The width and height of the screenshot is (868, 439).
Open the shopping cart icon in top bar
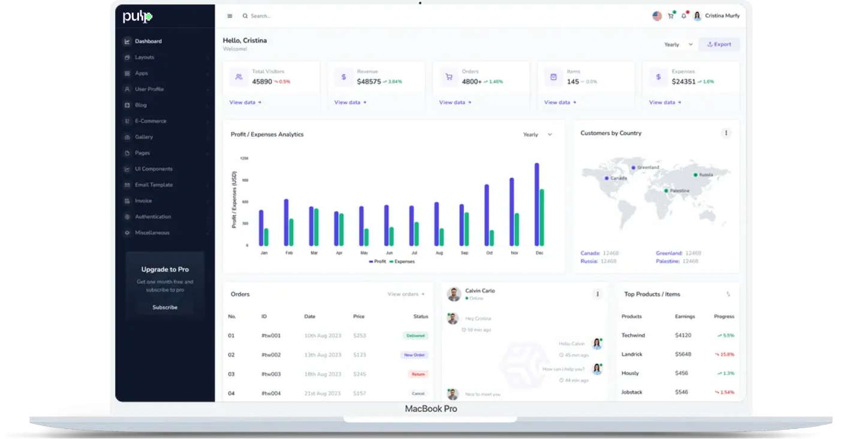point(671,16)
